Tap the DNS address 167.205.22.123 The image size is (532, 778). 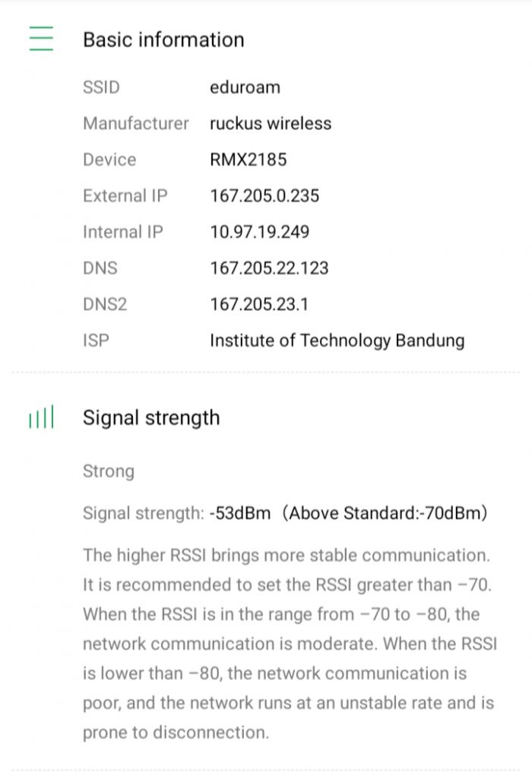pyautogui.click(x=269, y=268)
